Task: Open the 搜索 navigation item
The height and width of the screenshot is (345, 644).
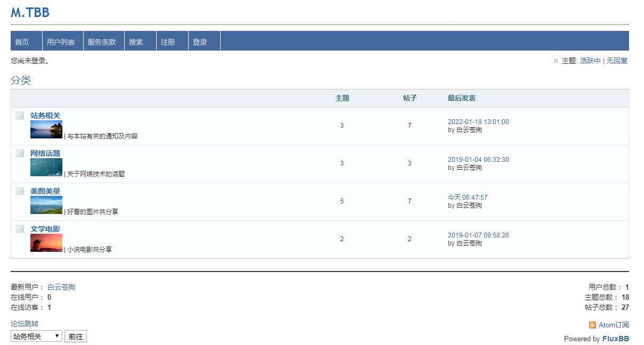Action: click(x=136, y=42)
